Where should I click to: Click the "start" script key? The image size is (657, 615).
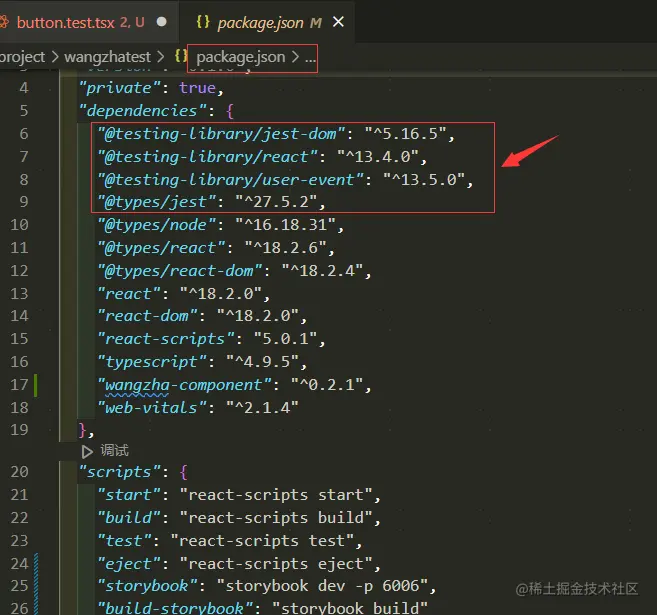click(x=129, y=496)
